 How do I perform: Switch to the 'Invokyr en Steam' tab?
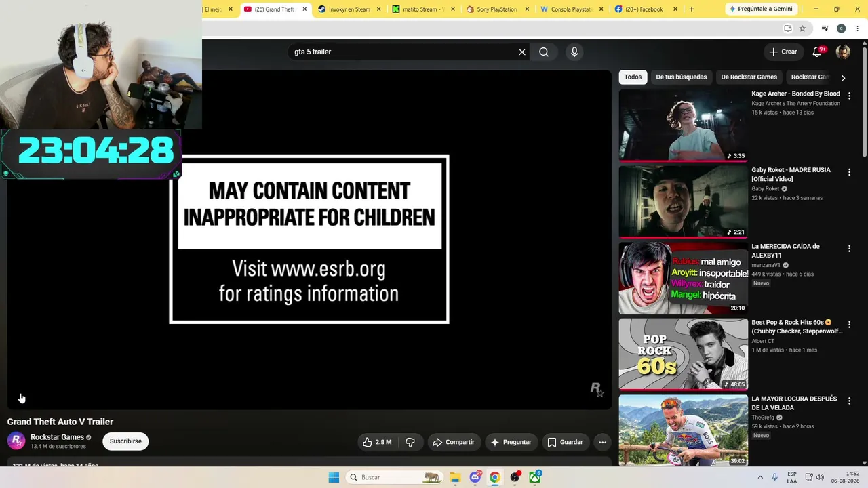(348, 9)
